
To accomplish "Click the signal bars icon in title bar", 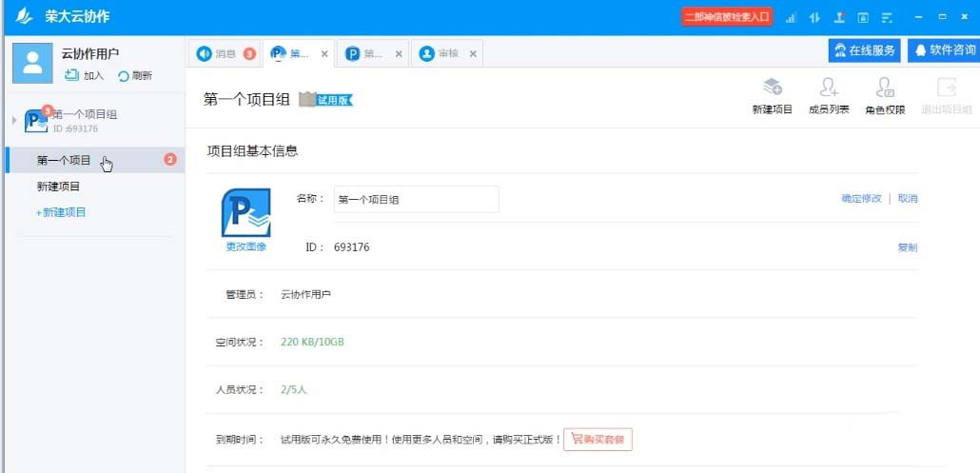I will coord(791,18).
